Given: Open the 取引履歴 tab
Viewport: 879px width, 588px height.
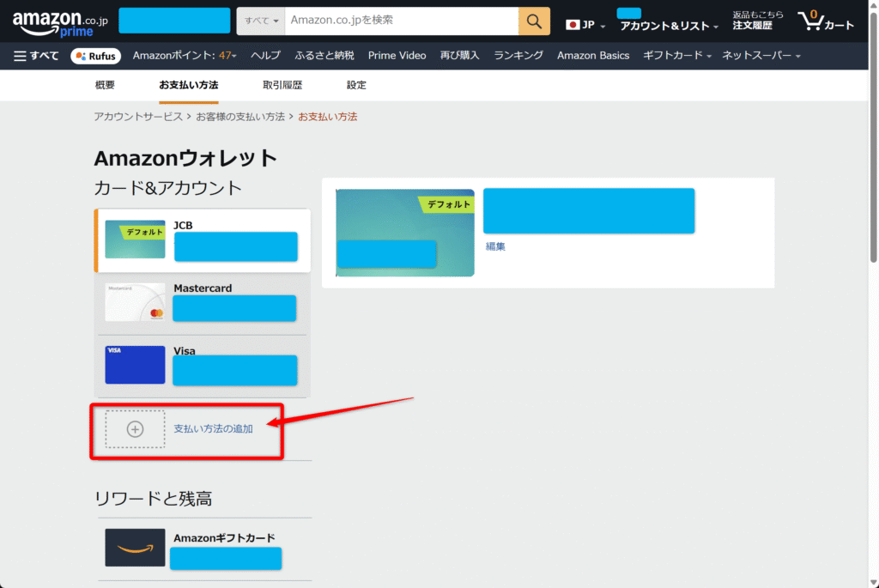Looking at the screenshot, I should click(x=282, y=85).
